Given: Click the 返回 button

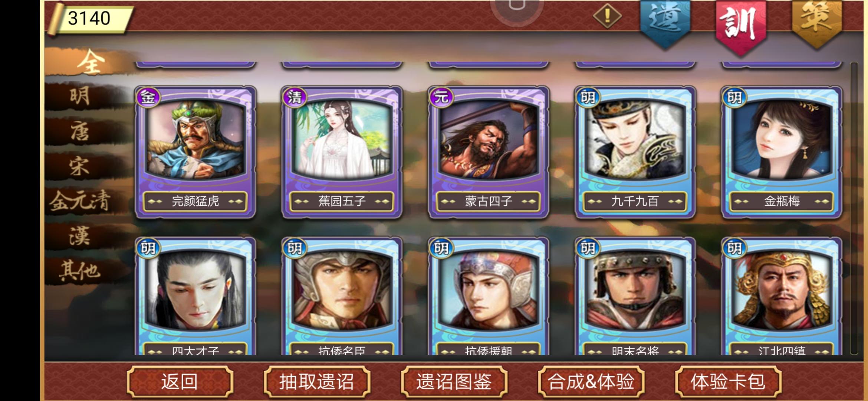Looking at the screenshot, I should pos(180,382).
